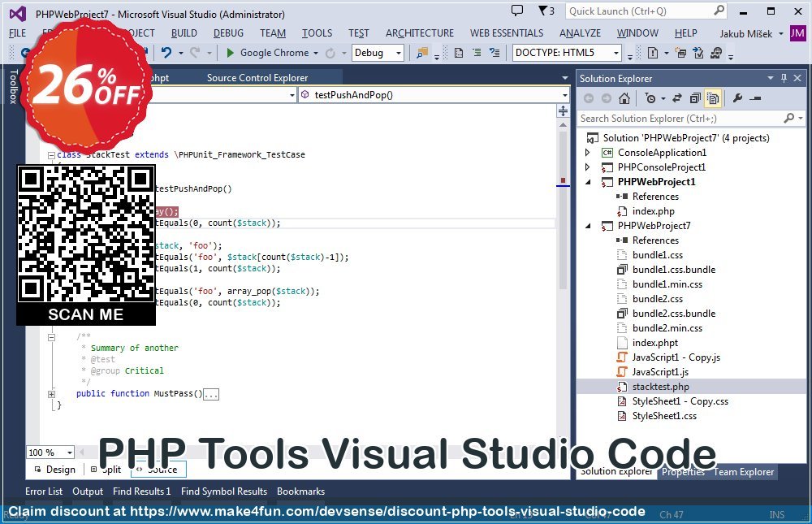Expand the MustPass() function outlining
The width and height of the screenshot is (812, 524).
[x=51, y=394]
